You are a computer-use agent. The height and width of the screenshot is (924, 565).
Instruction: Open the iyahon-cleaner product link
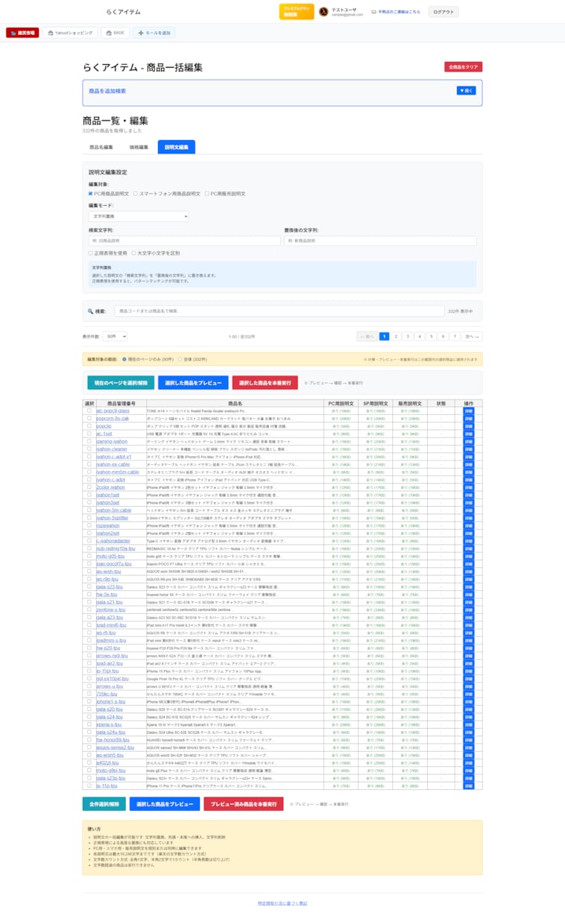[x=112, y=449]
